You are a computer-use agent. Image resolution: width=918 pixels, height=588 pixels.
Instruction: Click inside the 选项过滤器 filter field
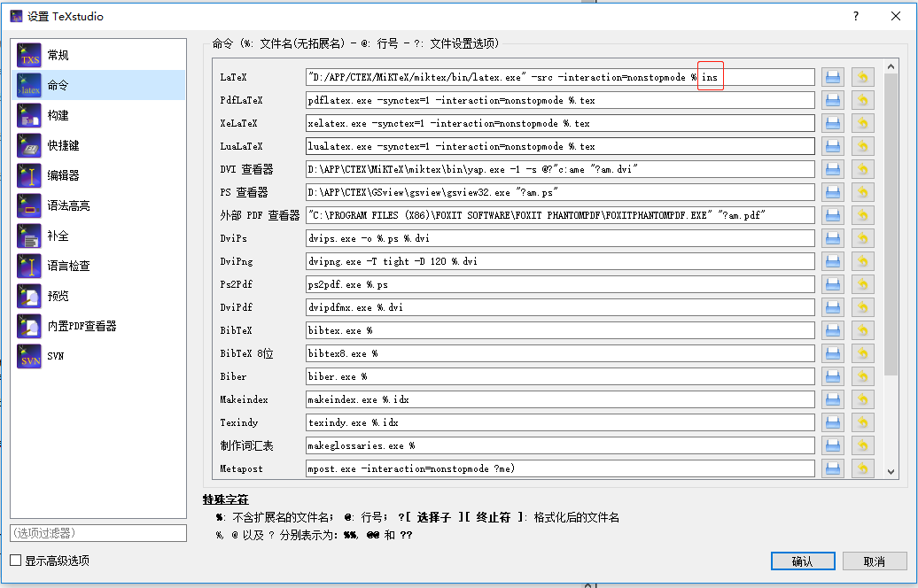[x=97, y=532]
